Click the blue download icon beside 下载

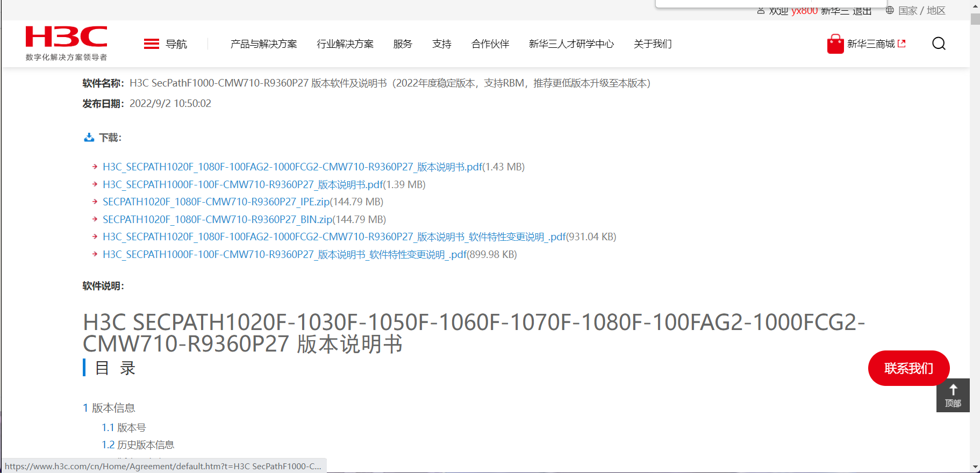[x=89, y=138]
